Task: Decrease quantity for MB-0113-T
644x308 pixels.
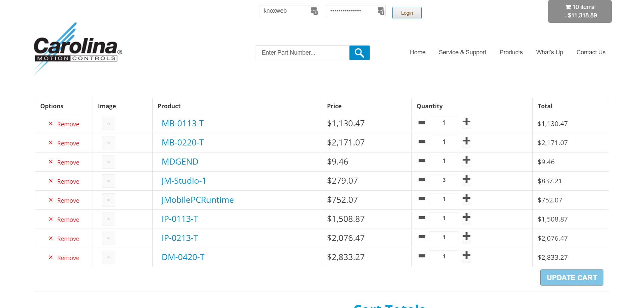Action: 422,122
